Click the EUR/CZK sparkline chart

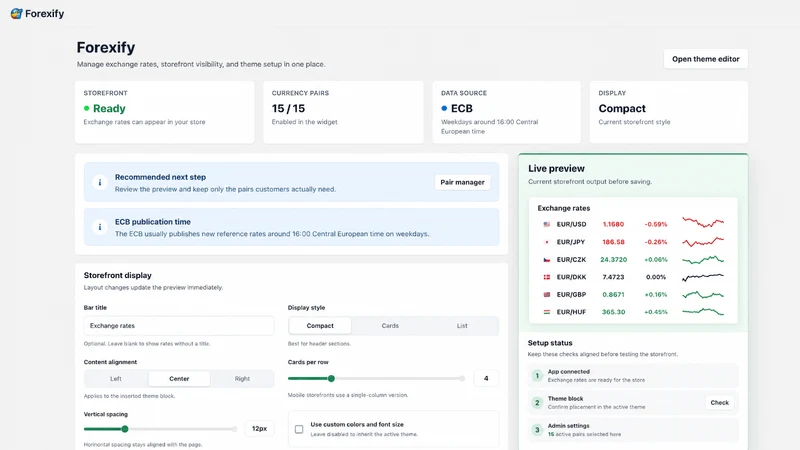pyautogui.click(x=703, y=260)
